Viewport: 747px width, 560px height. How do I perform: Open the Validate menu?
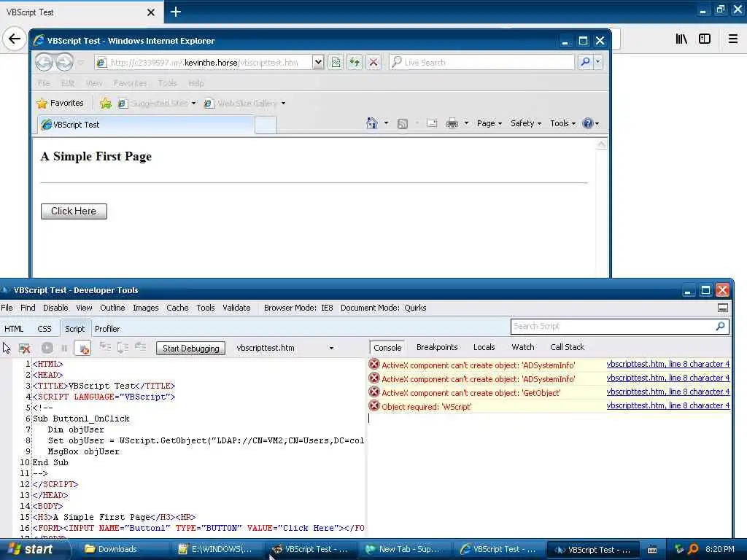coord(236,308)
